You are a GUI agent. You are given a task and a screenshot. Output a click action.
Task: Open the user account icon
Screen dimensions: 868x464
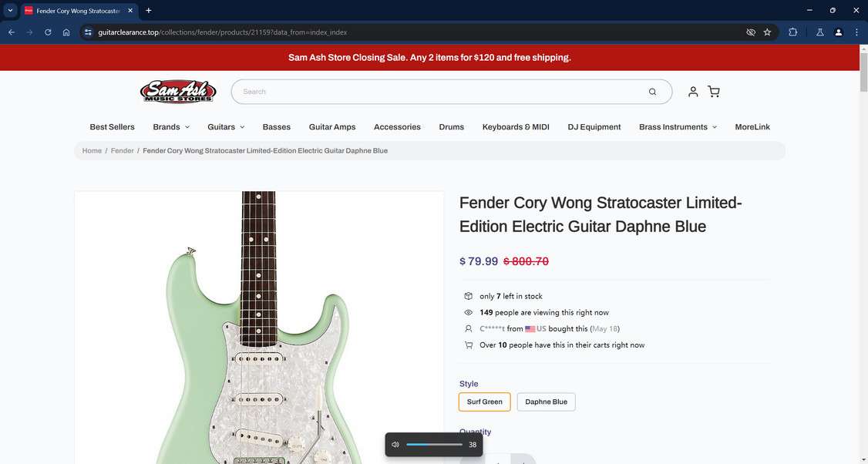(692, 92)
